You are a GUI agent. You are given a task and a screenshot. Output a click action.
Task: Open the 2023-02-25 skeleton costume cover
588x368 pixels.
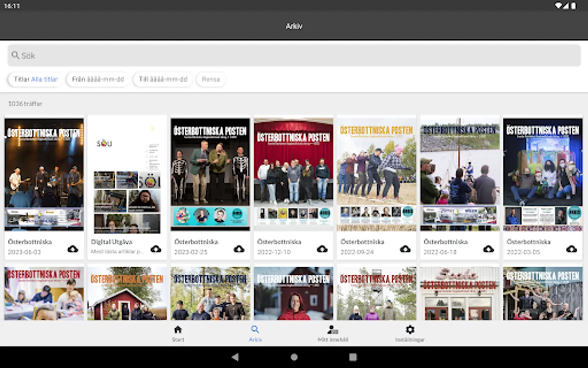210,175
